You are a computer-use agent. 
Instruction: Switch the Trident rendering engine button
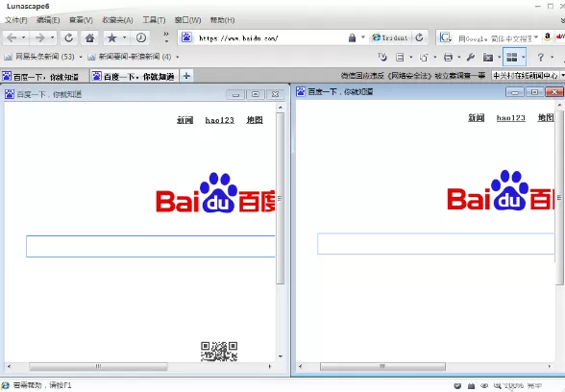click(x=390, y=37)
